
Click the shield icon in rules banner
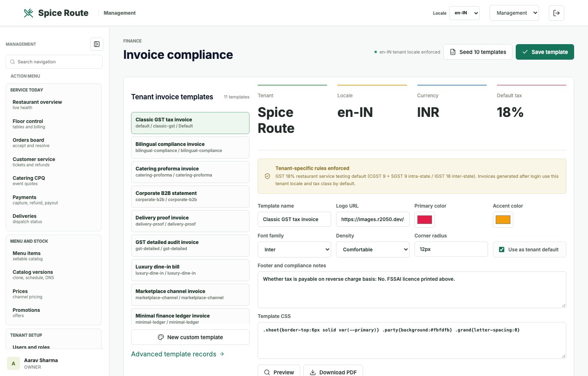click(x=267, y=176)
